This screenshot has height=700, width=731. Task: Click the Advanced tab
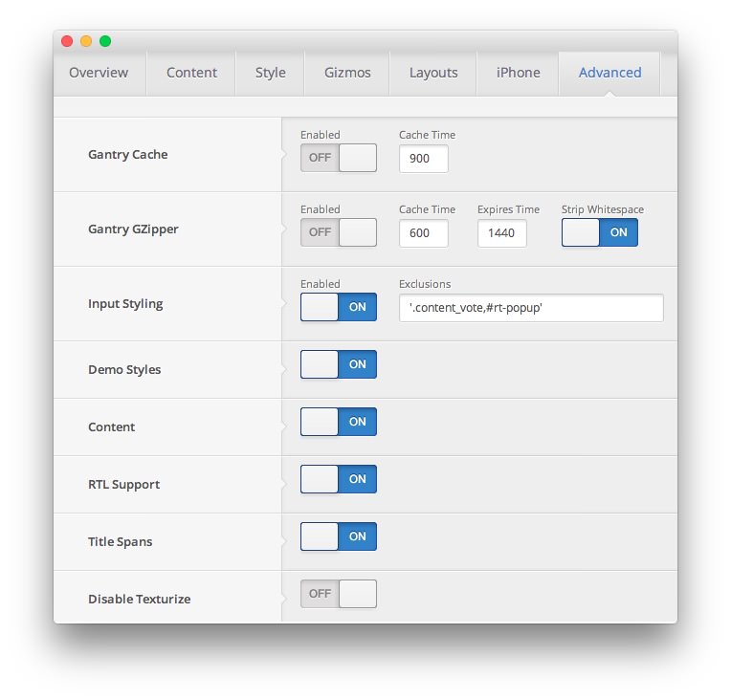(x=609, y=74)
